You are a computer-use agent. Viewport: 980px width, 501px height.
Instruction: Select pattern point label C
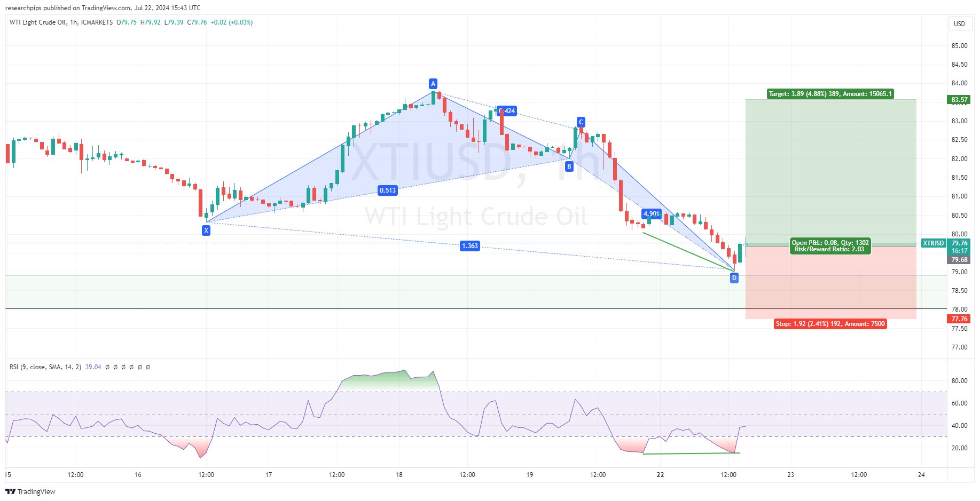(581, 122)
